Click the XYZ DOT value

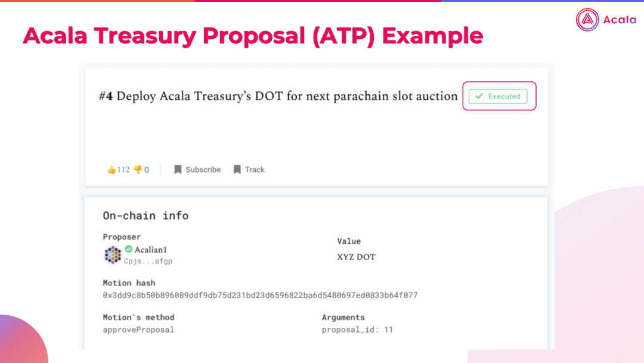356,257
